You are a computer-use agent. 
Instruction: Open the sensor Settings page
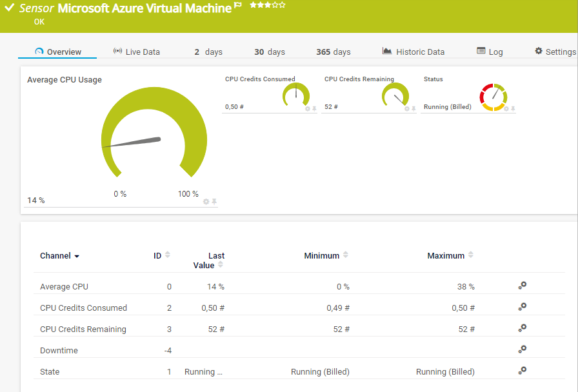click(555, 52)
